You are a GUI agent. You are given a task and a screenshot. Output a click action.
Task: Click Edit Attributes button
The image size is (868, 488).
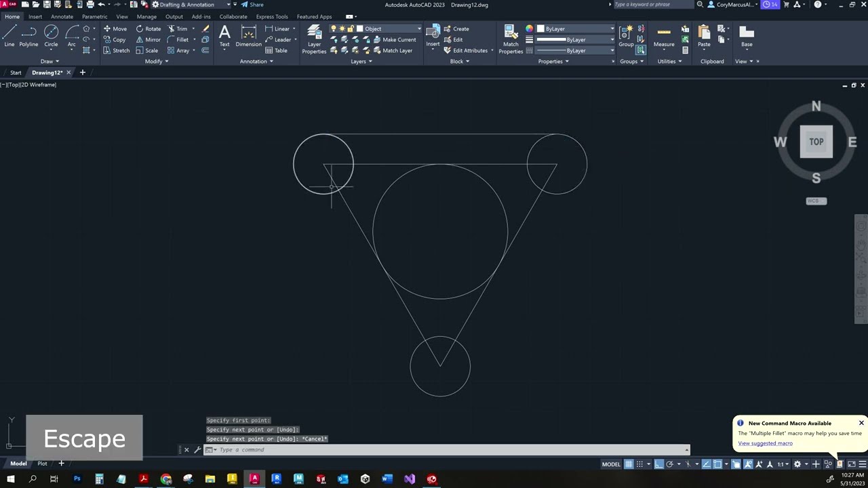[x=466, y=50]
